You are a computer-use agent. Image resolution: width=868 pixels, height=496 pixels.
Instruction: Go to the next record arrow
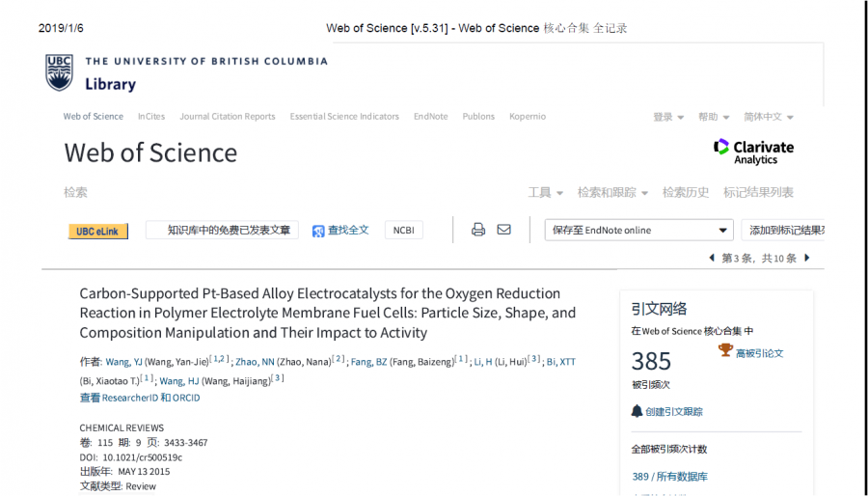[x=807, y=258]
